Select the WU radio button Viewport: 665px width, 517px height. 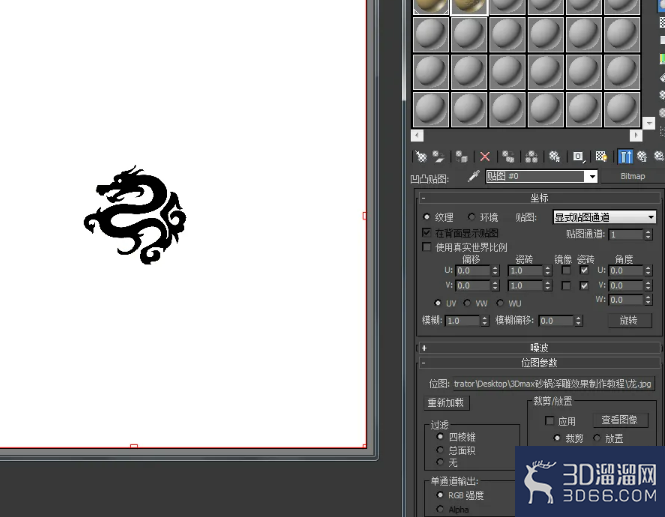(x=500, y=303)
